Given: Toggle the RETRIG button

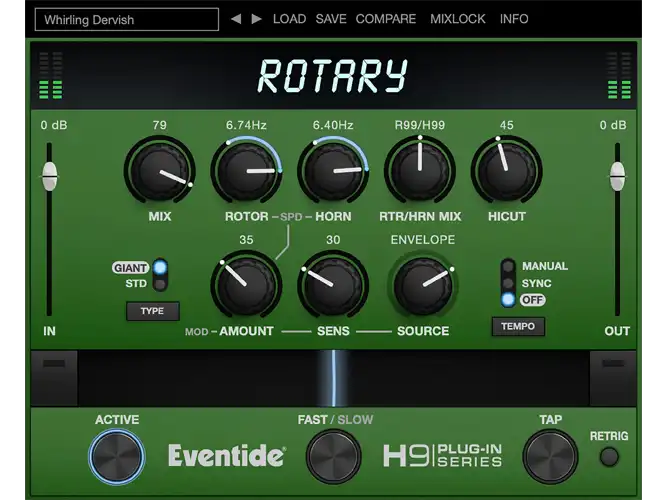Looking at the screenshot, I should [x=609, y=457].
